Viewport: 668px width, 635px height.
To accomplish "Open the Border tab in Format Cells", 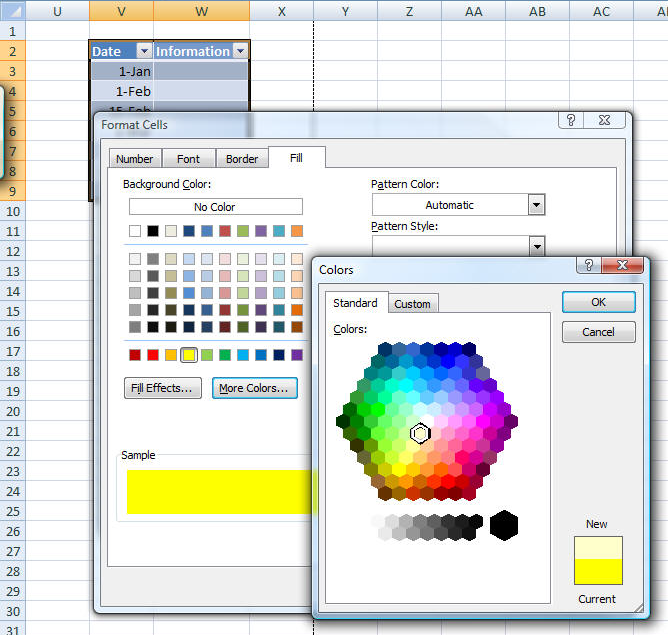I will click(x=242, y=159).
